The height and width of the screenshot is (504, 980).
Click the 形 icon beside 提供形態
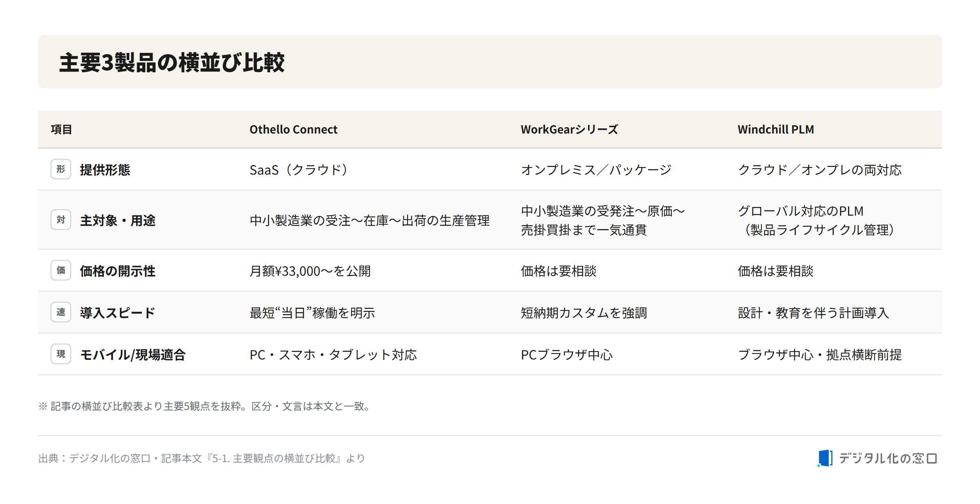[x=61, y=169]
